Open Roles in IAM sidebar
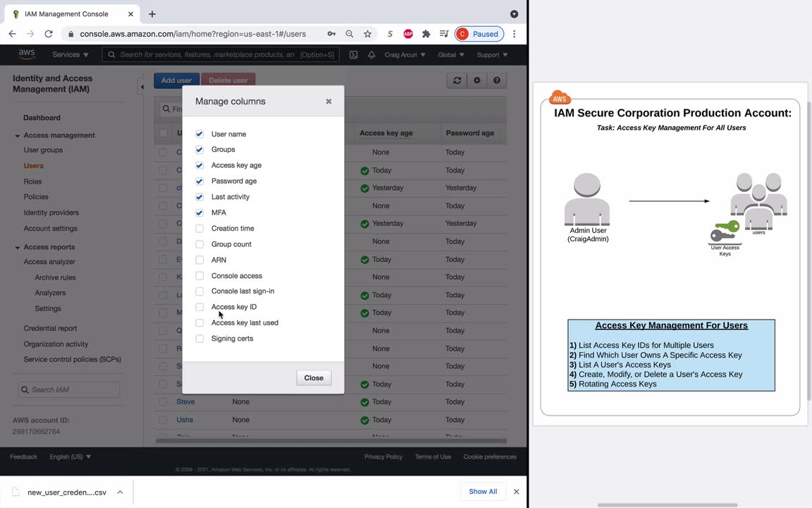 click(32, 181)
